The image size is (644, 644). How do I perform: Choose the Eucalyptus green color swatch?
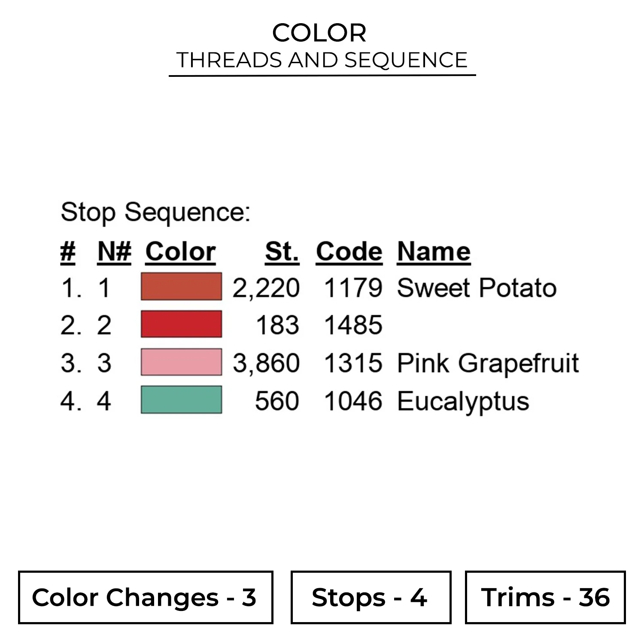pyautogui.click(x=181, y=400)
